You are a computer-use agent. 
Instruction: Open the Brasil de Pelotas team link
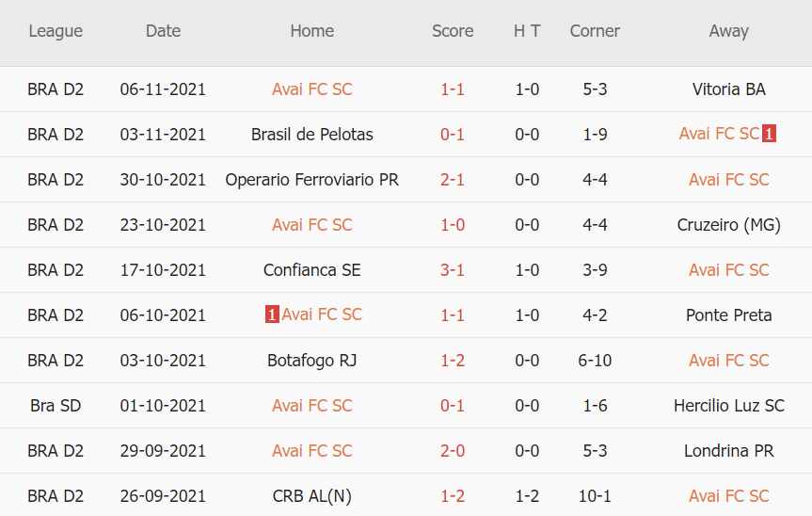tap(311, 135)
